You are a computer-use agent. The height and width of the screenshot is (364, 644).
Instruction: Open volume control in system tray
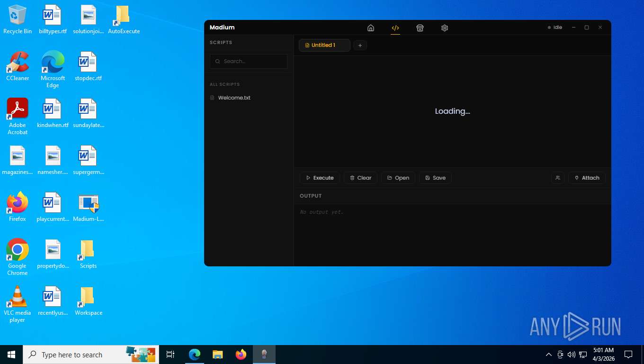pyautogui.click(x=572, y=355)
